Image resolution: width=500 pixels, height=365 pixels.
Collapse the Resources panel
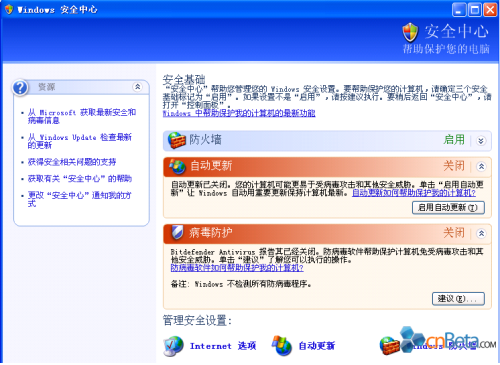pyautogui.click(x=137, y=87)
